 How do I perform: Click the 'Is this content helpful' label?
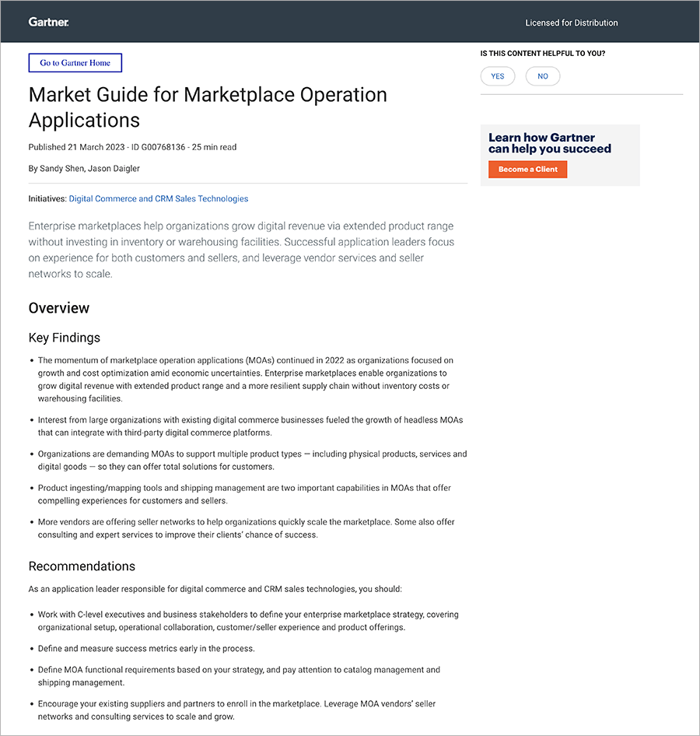[x=543, y=54]
